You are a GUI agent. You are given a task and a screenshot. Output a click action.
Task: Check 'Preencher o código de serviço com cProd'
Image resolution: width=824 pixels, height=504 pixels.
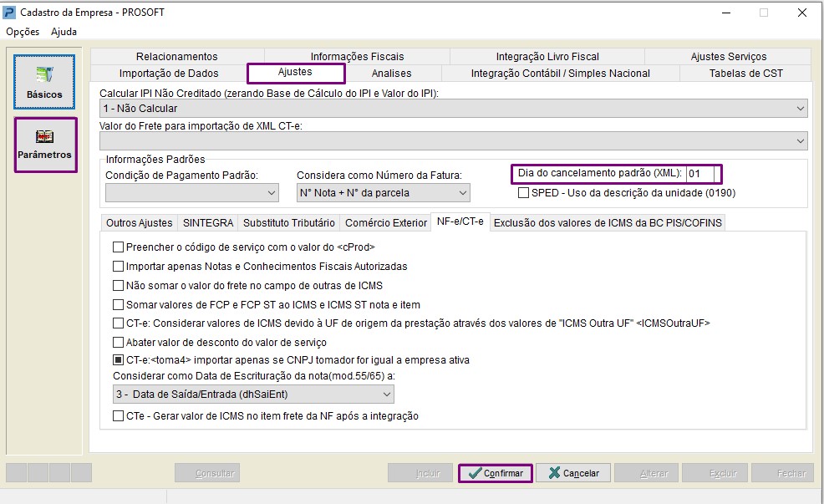pos(118,247)
